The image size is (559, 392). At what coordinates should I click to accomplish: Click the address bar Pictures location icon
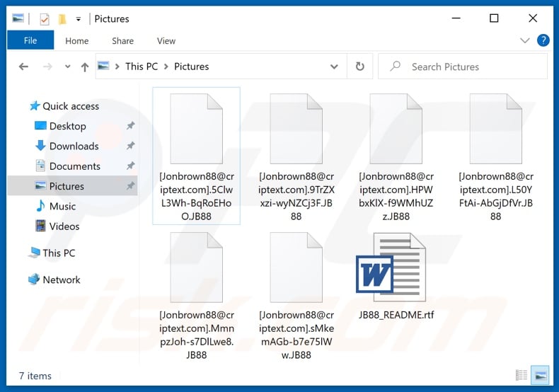(x=103, y=66)
